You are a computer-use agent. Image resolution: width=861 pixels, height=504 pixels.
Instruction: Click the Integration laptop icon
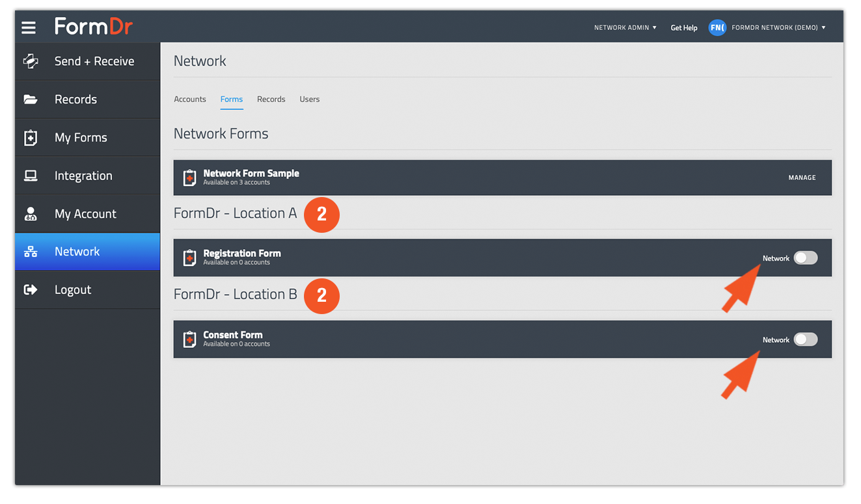pos(31,176)
